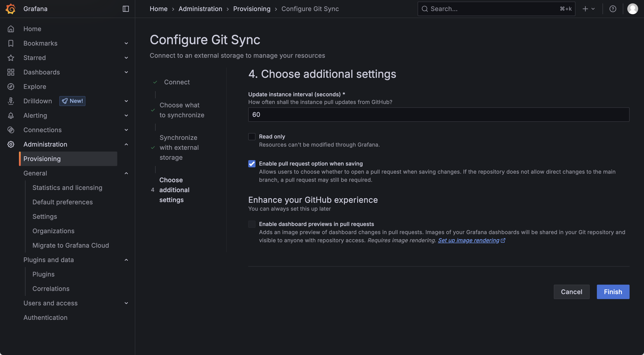
Task: Expand the Drilldown section chevron
Action: (x=126, y=101)
